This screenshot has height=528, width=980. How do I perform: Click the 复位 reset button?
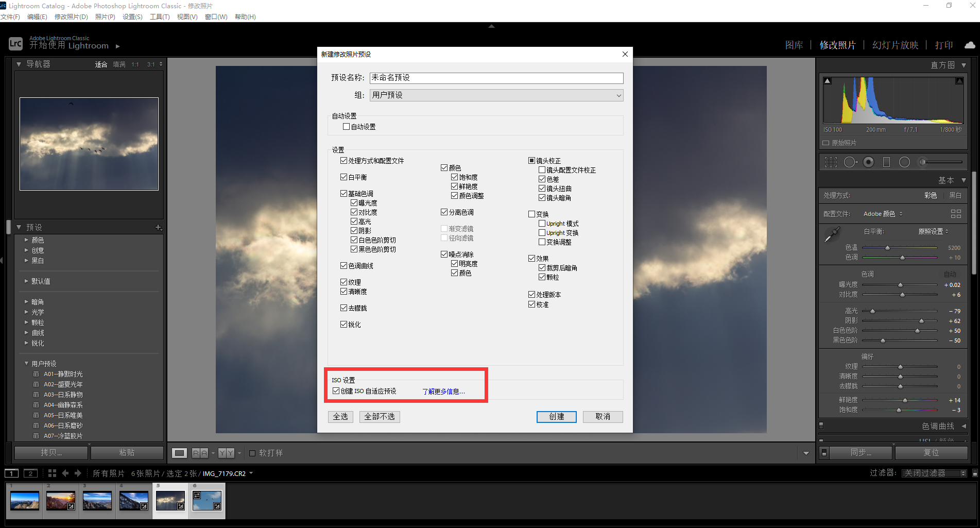point(931,453)
